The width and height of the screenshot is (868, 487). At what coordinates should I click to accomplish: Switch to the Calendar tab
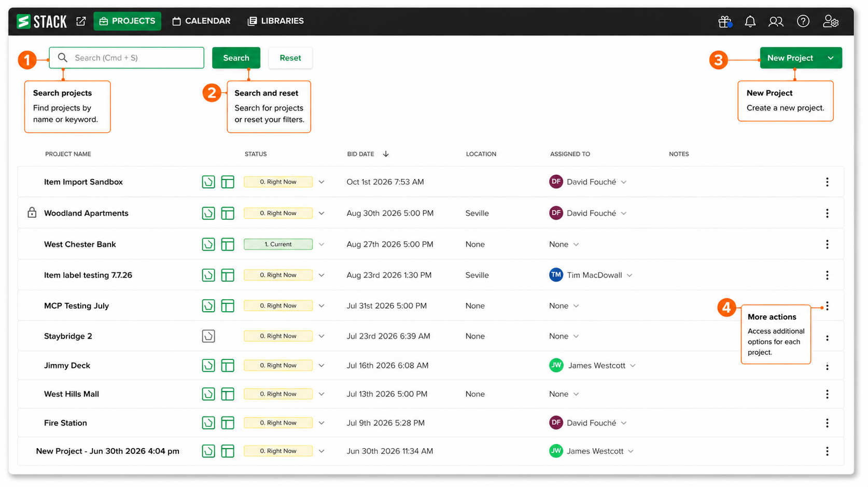coord(201,21)
